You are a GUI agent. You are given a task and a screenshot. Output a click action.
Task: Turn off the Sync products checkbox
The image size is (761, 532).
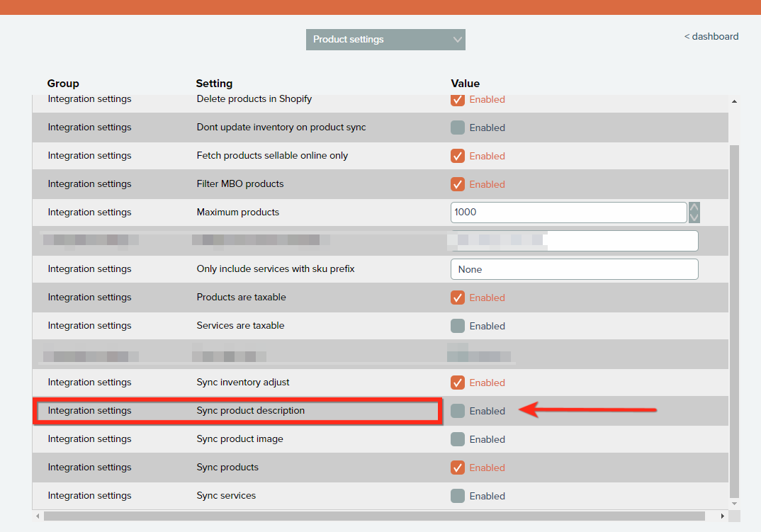[458, 468]
